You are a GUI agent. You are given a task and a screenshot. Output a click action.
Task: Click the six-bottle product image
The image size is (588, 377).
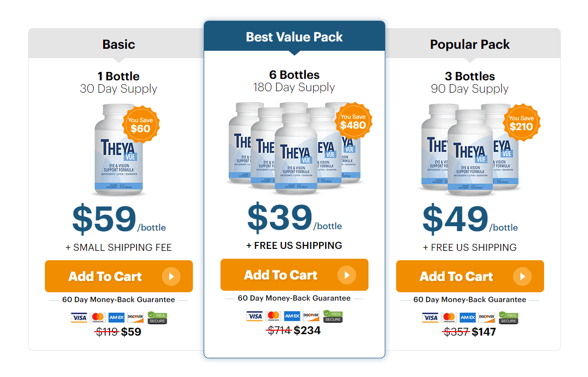pyautogui.click(x=294, y=148)
